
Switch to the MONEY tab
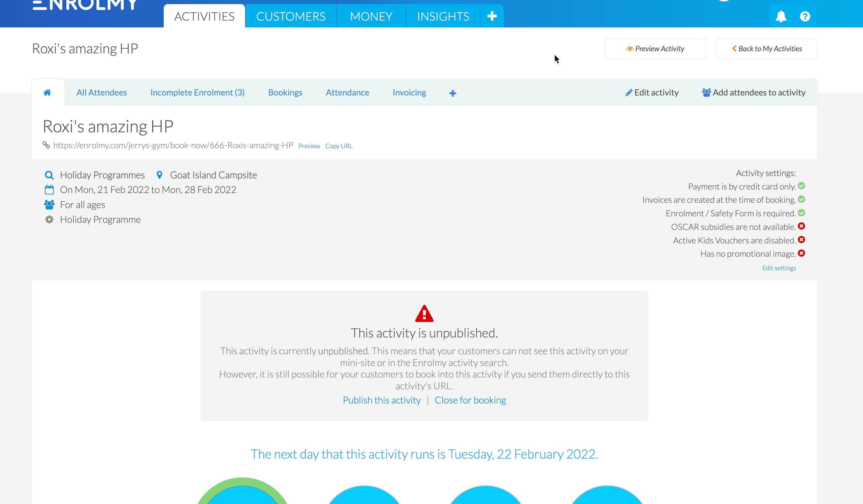[x=371, y=16]
